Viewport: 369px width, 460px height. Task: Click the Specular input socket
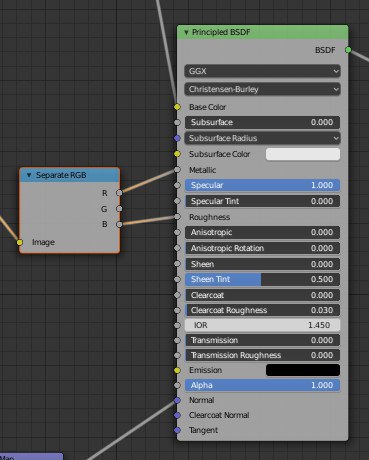[x=177, y=185]
